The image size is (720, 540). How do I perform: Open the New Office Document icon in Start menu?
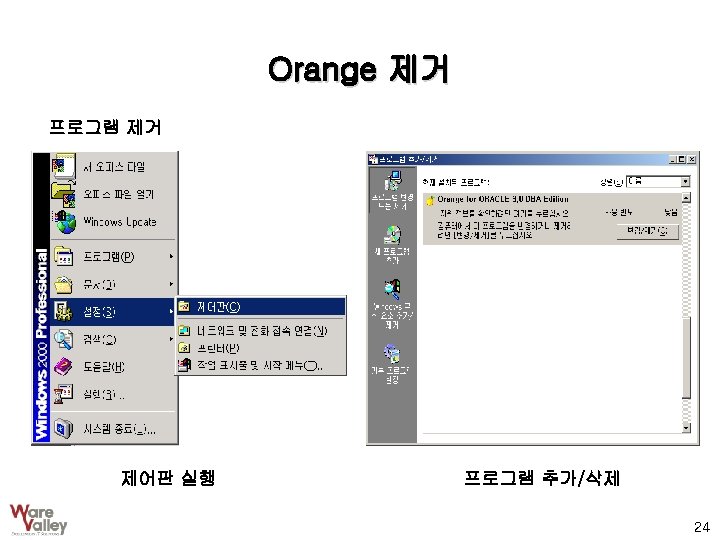pos(63,166)
